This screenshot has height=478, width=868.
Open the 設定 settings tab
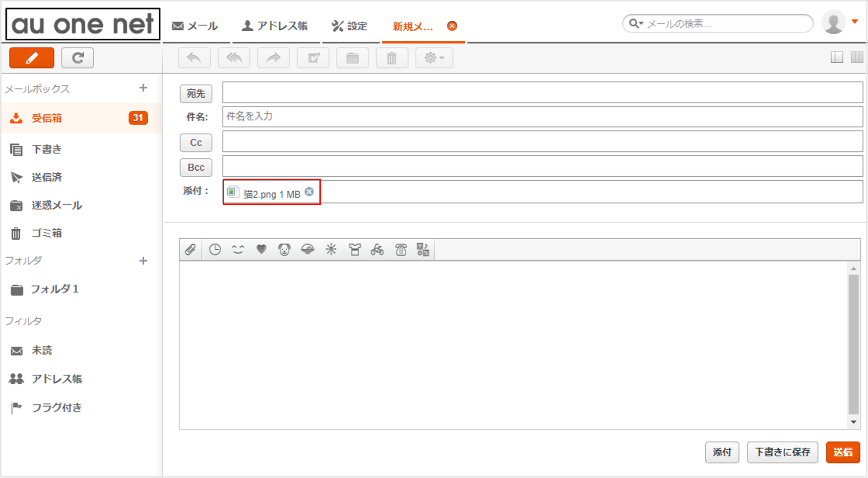[x=350, y=26]
